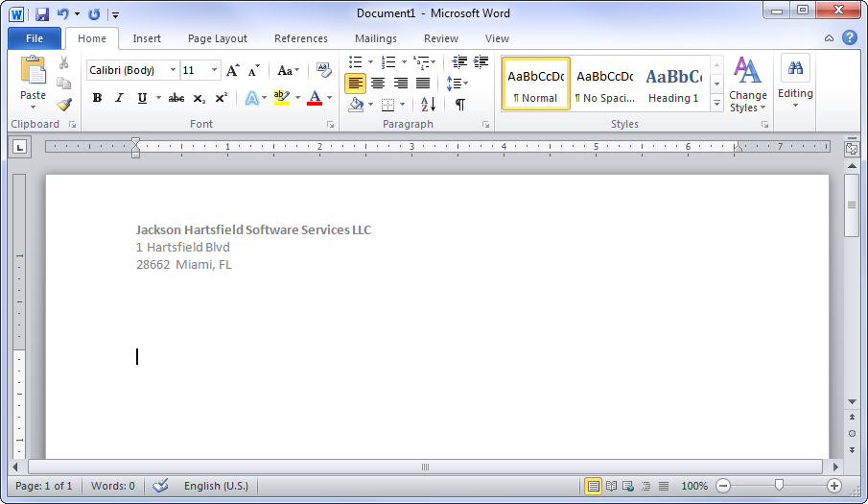The image size is (868, 504).
Task: Click the zoom slider handle
Action: tap(779, 486)
